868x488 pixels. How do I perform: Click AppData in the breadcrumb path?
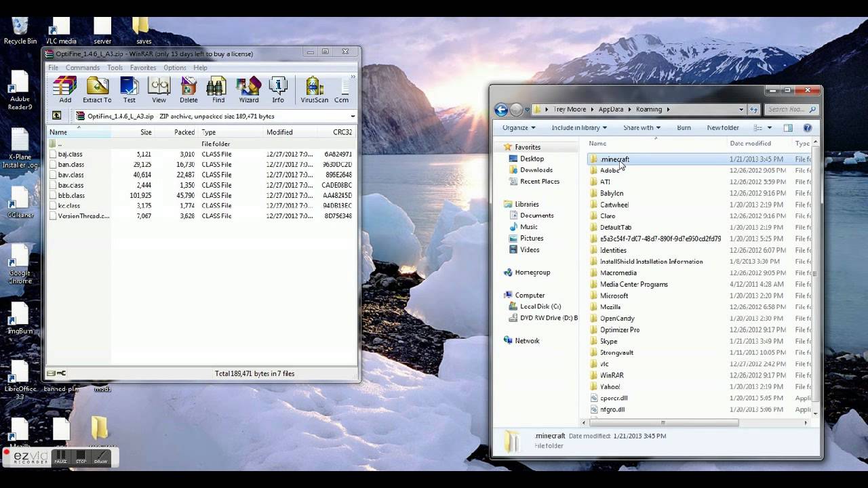point(611,109)
